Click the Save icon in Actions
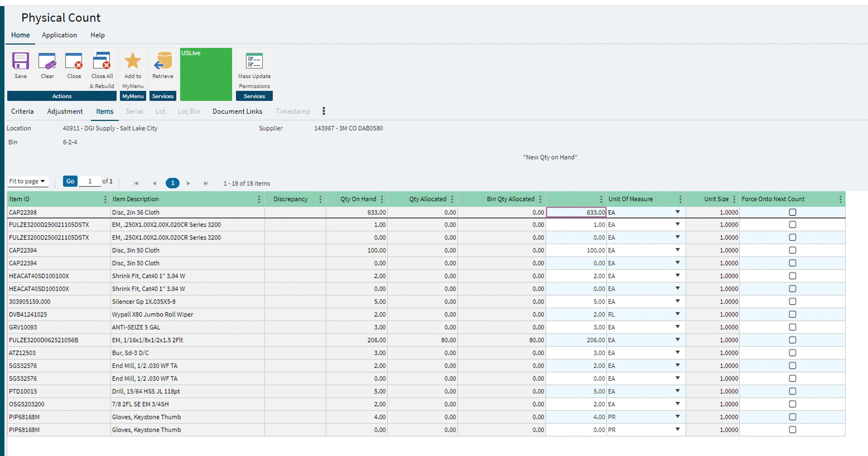 (20, 62)
